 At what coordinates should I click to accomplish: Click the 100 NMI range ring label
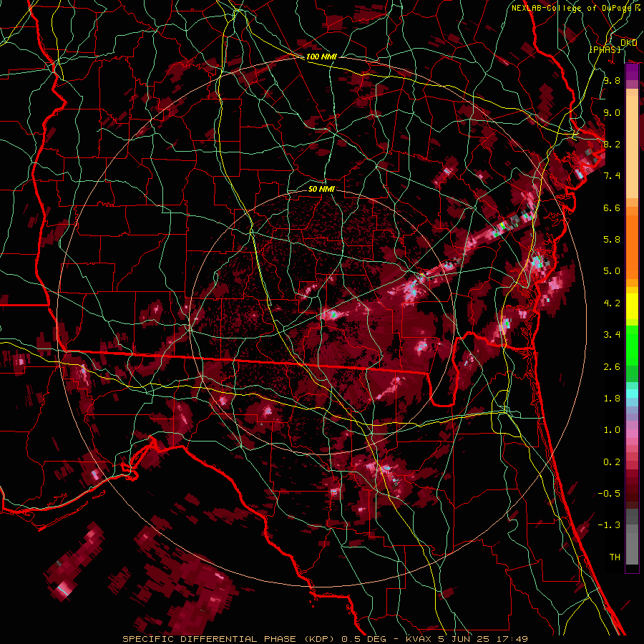click(x=321, y=57)
